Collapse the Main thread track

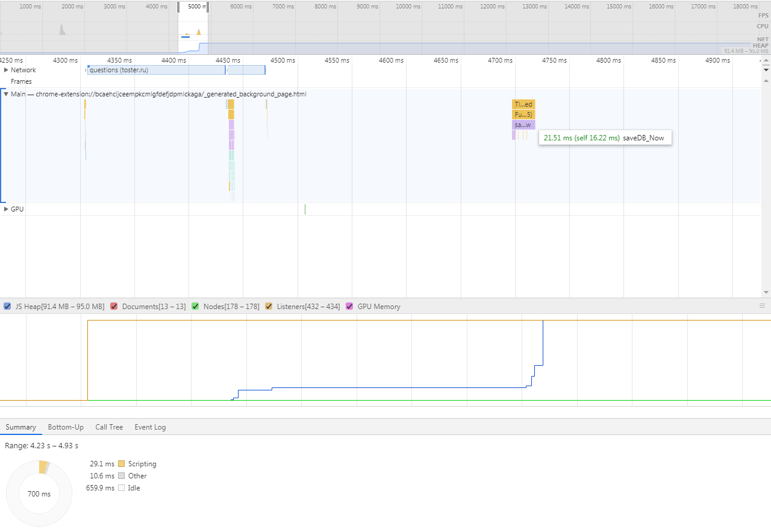pyautogui.click(x=6, y=94)
